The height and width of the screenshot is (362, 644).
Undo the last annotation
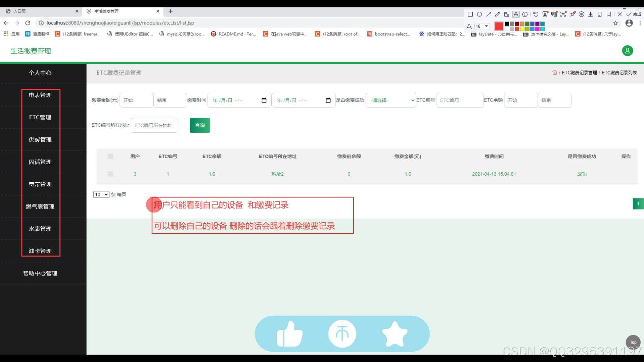(536, 14)
